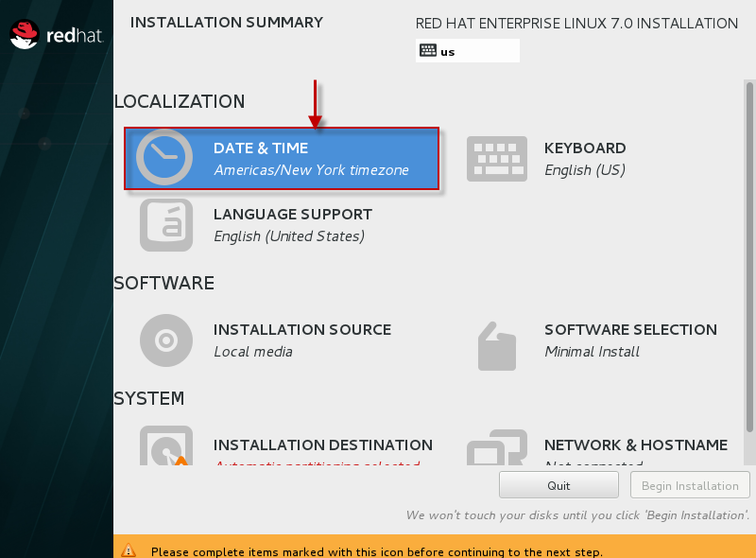Click the English (US) keyboard text

click(585, 170)
